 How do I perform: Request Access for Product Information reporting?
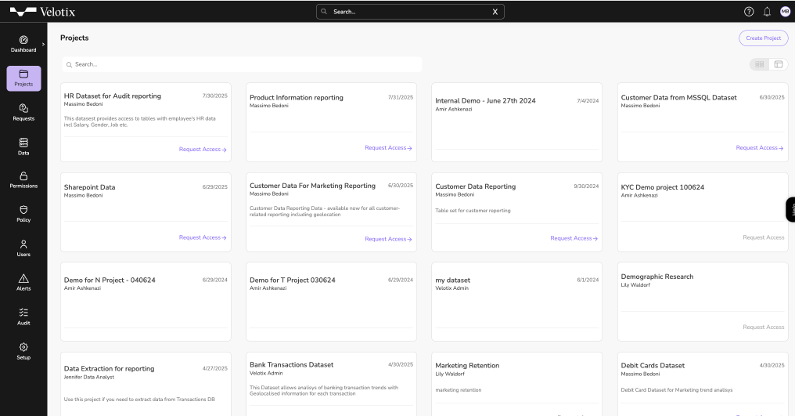point(388,148)
